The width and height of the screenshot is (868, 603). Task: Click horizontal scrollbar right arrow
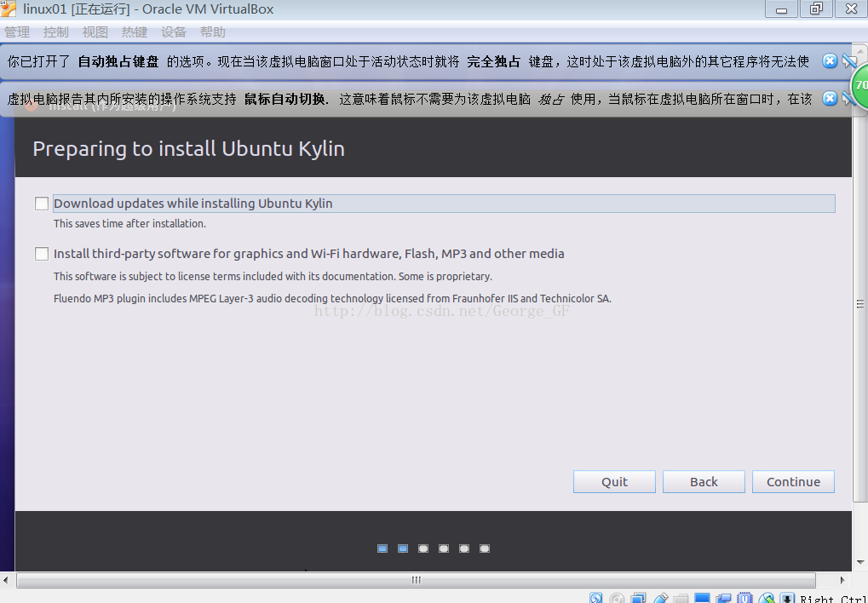click(842, 580)
